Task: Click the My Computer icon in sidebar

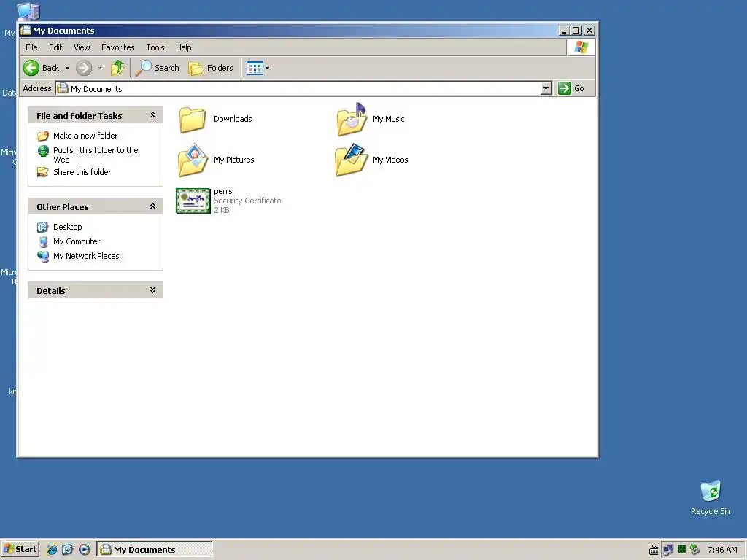Action: tap(43, 242)
